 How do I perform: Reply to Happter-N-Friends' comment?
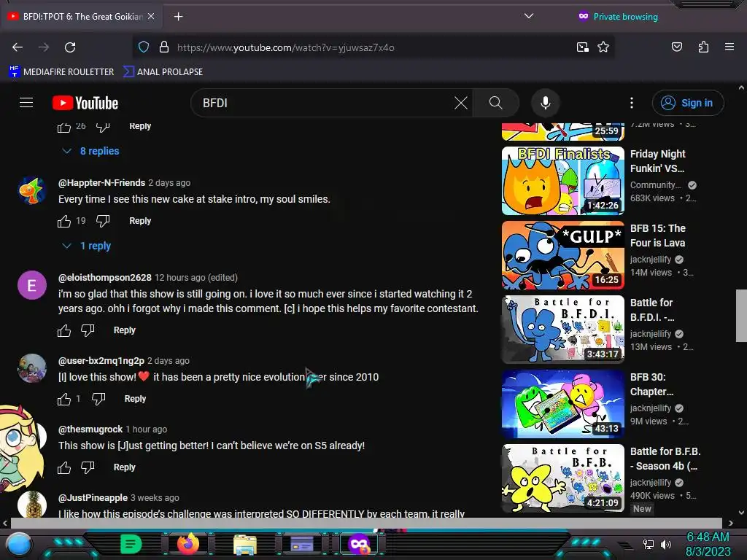tap(140, 220)
